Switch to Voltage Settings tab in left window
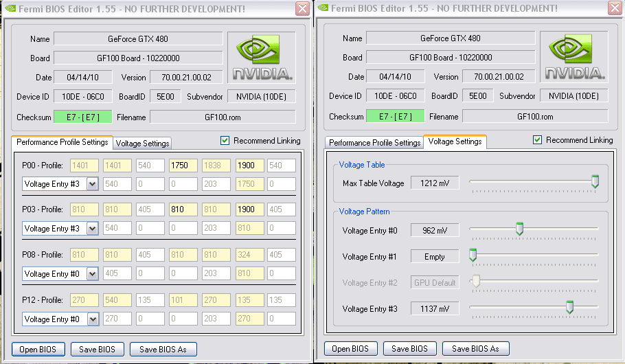The width and height of the screenshot is (625, 364). click(x=142, y=143)
